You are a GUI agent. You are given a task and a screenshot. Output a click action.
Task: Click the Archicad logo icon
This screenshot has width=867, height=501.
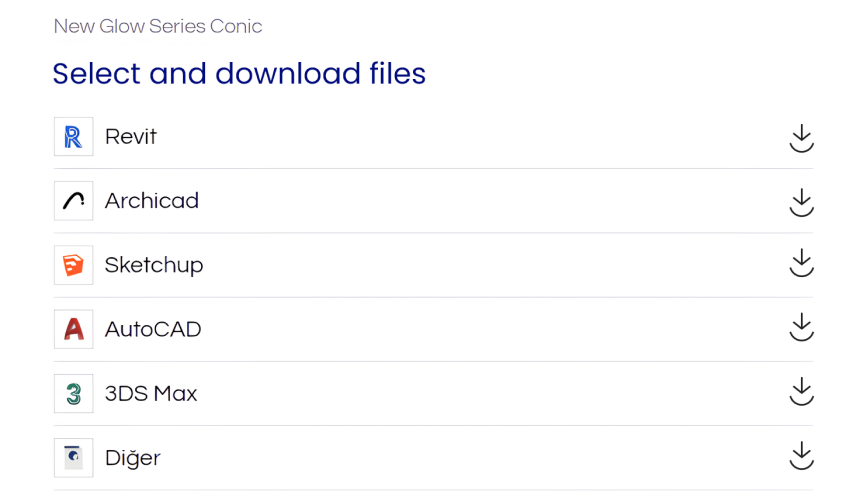pos(73,201)
